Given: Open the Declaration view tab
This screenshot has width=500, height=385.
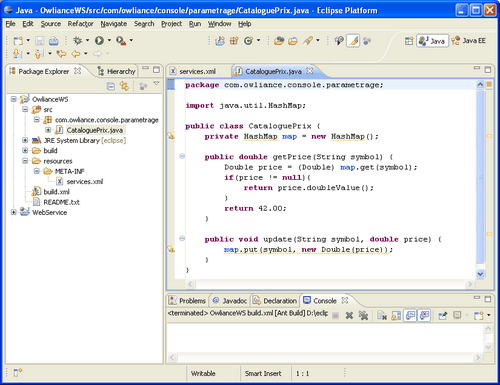Looking at the screenshot, I should click(x=275, y=301).
